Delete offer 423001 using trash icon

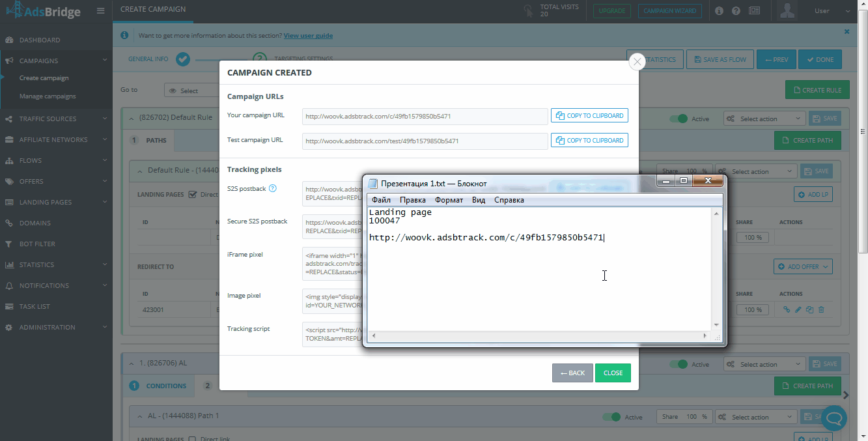(x=821, y=310)
